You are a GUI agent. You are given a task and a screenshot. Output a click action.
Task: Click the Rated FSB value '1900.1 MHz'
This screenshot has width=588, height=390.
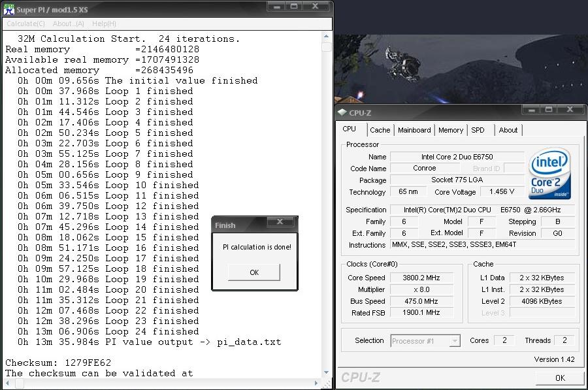[421, 312]
